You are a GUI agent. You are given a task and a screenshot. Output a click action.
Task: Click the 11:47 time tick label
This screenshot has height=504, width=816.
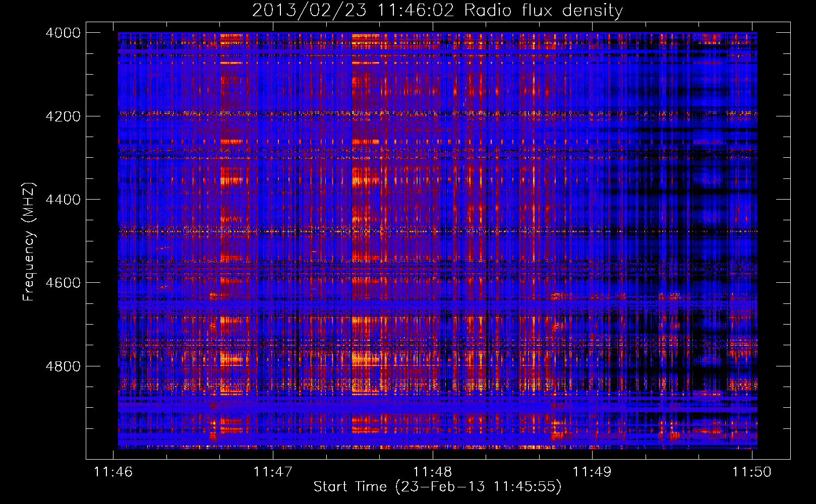coord(273,472)
